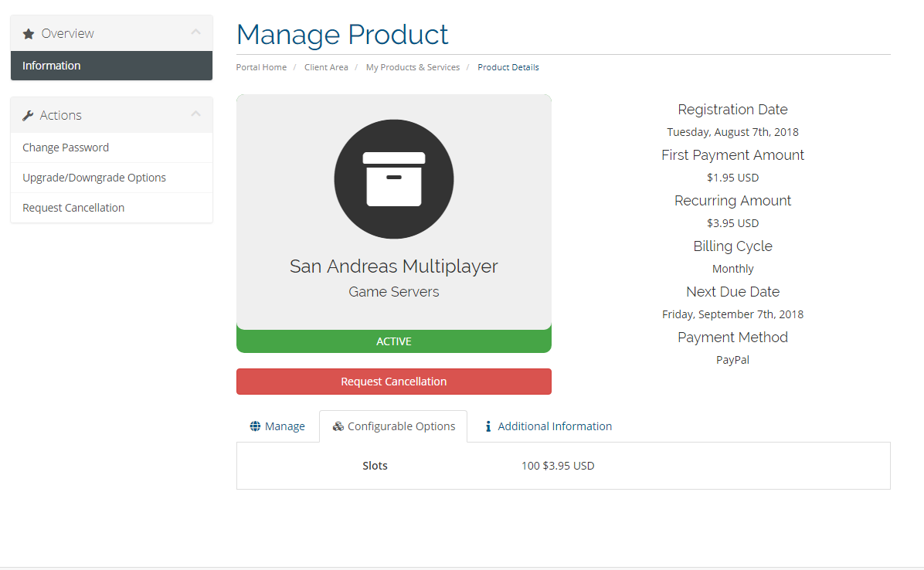
Task: Collapse the Overview panel chevron
Action: 195,32
